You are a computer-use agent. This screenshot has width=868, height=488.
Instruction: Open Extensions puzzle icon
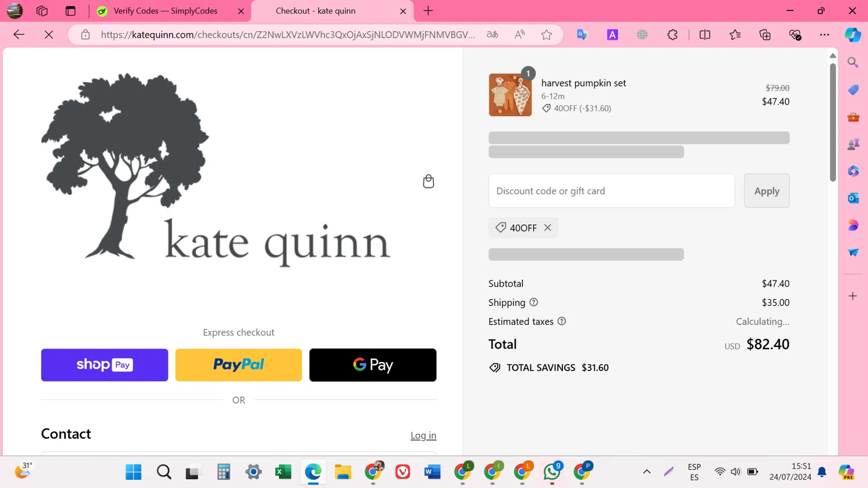(672, 35)
